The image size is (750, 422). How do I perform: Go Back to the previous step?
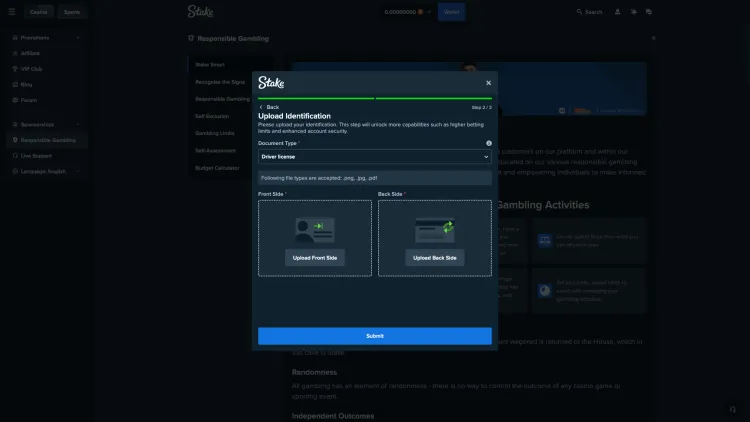coord(269,107)
